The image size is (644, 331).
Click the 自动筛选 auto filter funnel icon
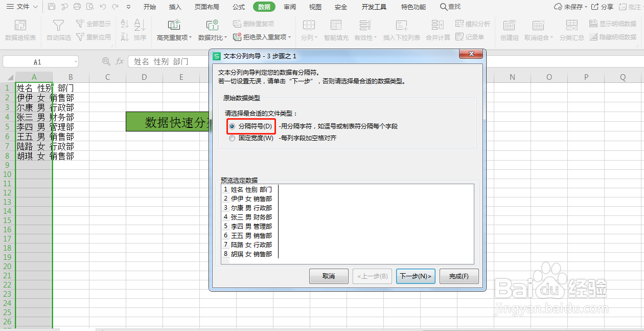[59, 26]
